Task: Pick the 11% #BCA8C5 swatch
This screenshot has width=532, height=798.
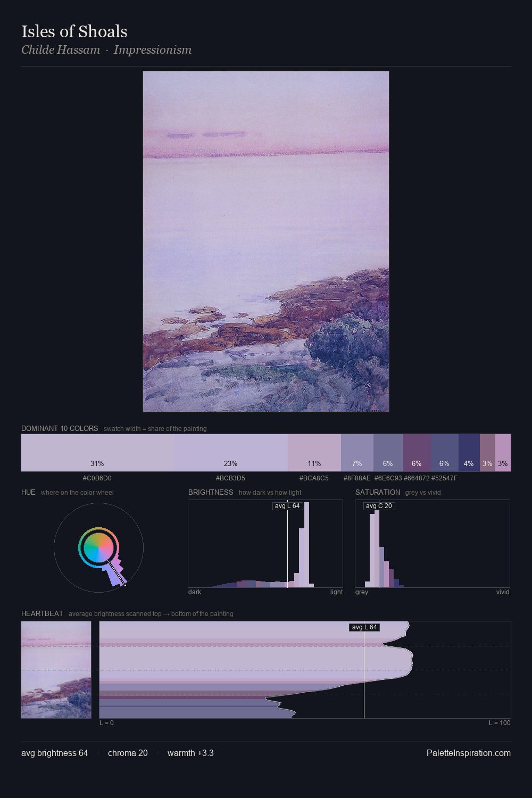Action: click(x=314, y=453)
